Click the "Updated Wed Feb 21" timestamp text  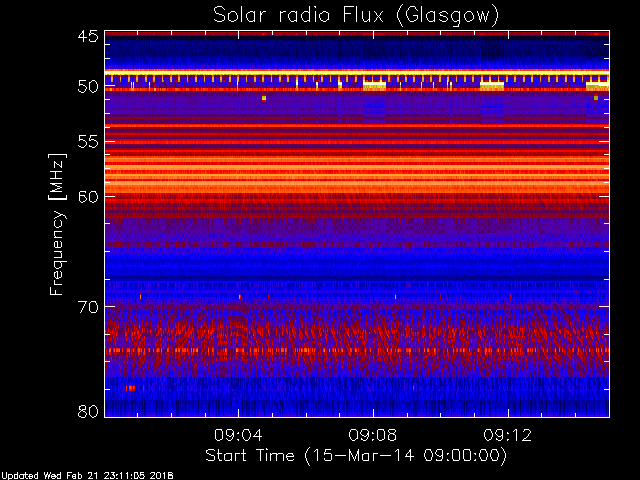pyautogui.click(x=87, y=474)
